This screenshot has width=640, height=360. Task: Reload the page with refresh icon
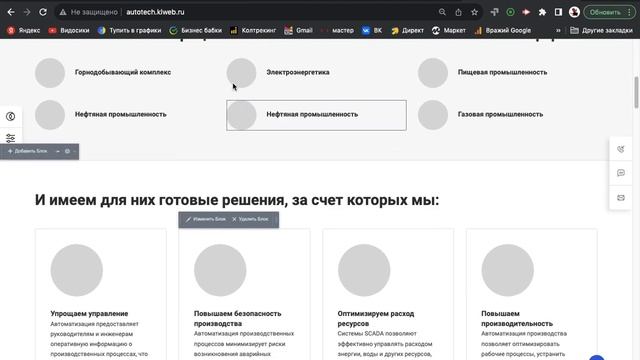tap(43, 12)
